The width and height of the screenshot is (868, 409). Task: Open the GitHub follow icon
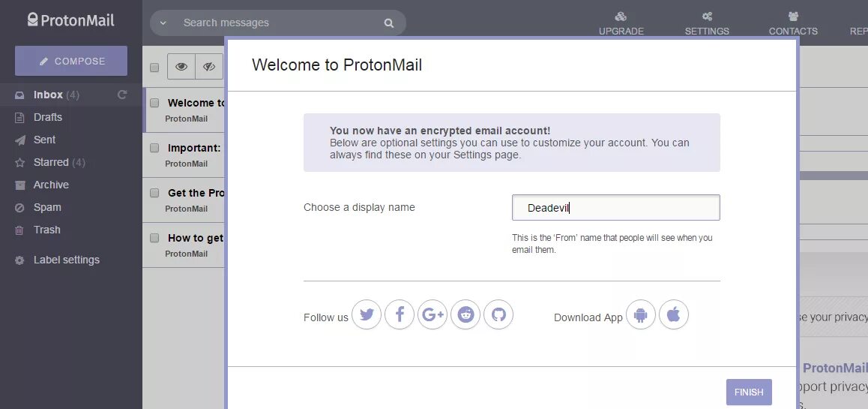[x=498, y=314]
